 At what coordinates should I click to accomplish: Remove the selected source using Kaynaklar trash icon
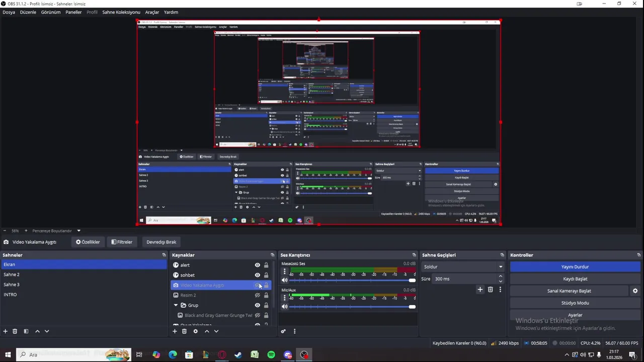click(x=185, y=331)
